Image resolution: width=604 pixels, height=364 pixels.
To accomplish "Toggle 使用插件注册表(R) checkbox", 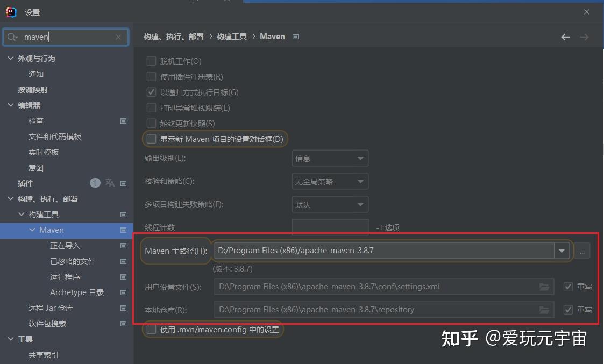I will (151, 77).
